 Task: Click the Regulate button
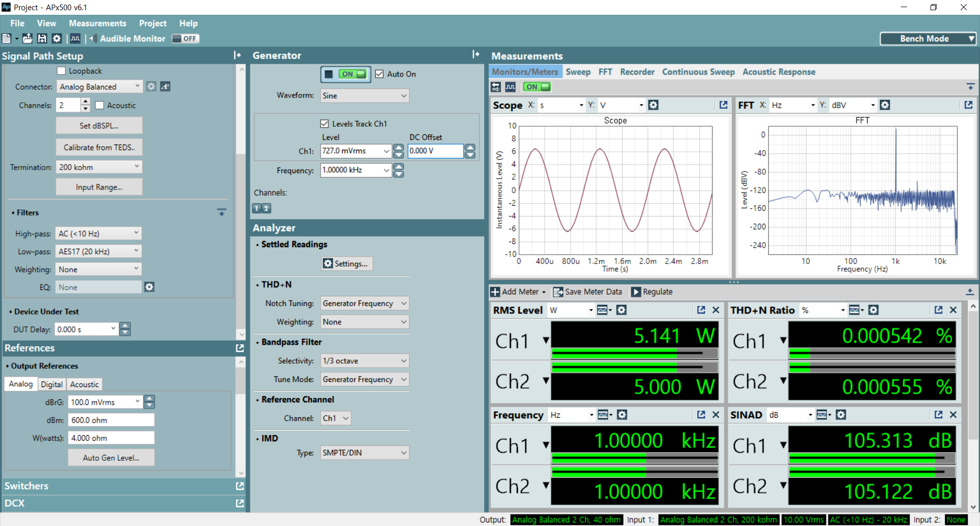(x=652, y=292)
